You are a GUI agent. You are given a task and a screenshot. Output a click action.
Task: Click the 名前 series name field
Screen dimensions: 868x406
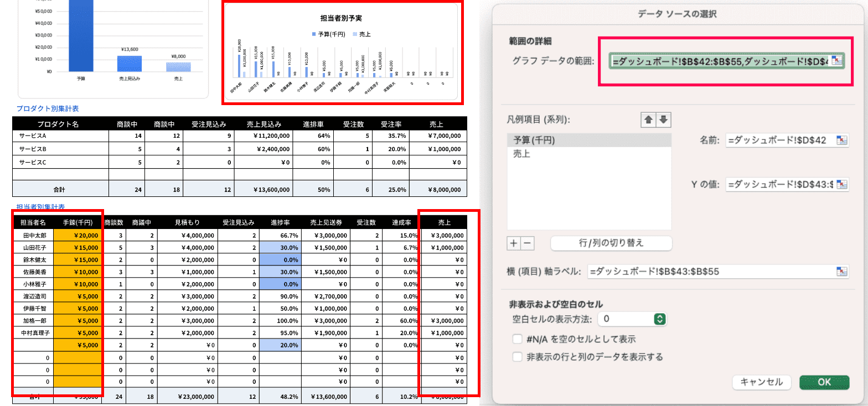tap(779, 140)
